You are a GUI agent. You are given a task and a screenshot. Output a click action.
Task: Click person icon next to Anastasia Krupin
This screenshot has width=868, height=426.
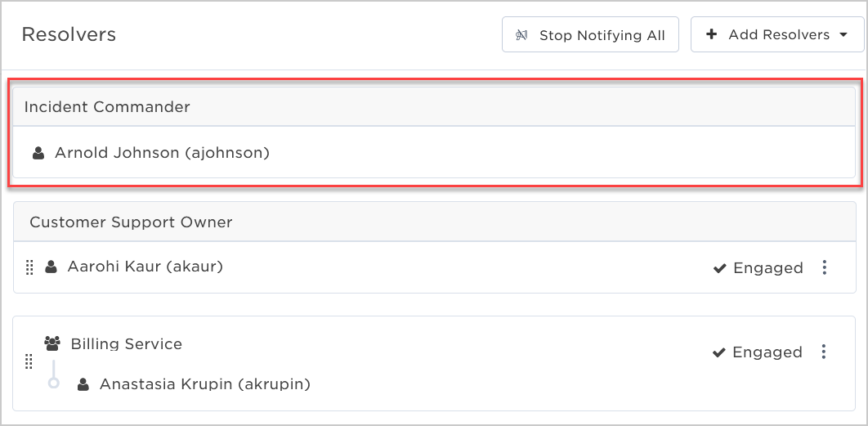(x=83, y=384)
